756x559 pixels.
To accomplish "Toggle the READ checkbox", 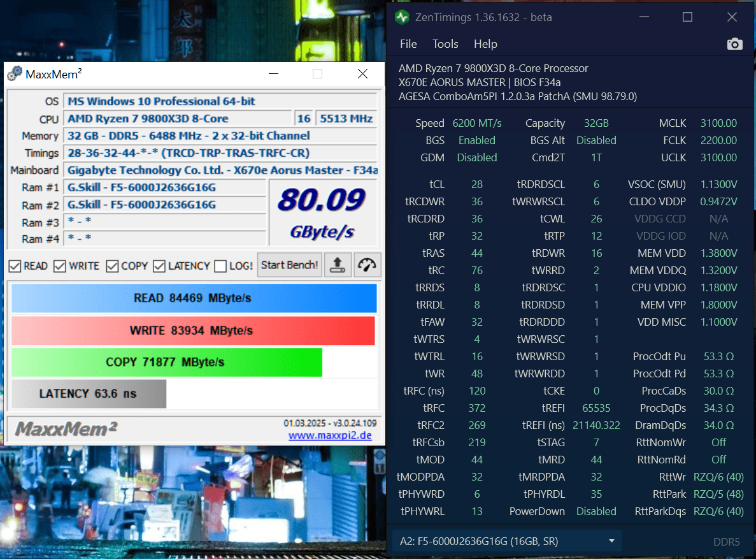I will [15, 266].
